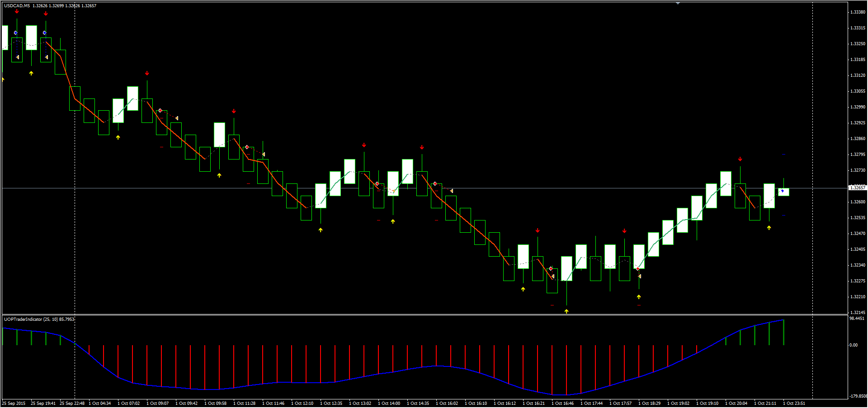The width and height of the screenshot is (868, 408).
Task: Click time axis label 1 Oct 18:29
Action: pos(650,403)
